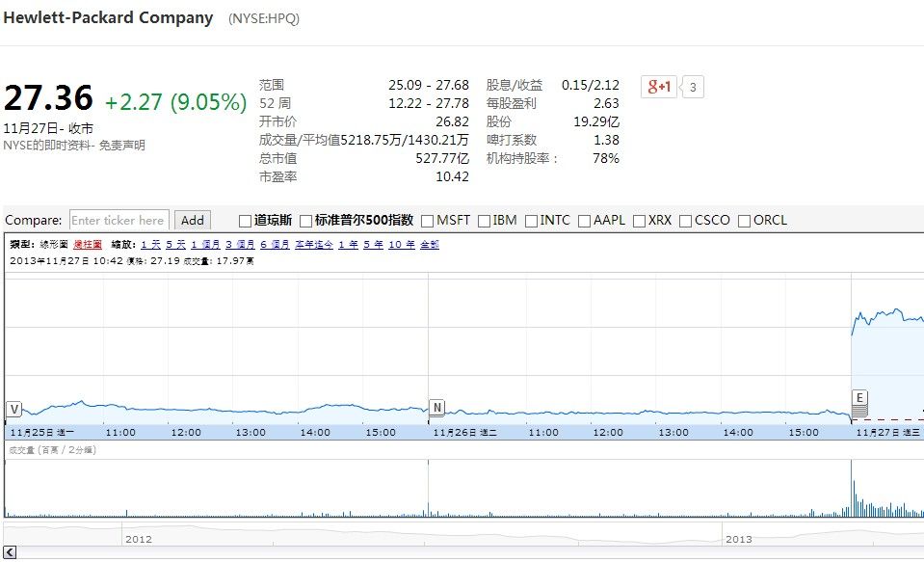Open the E earnings marker on chart
The image size is (924, 562).
click(859, 397)
